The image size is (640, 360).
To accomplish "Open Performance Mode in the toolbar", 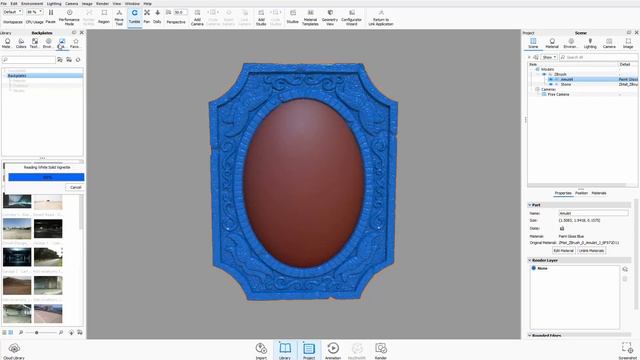I will (69, 17).
